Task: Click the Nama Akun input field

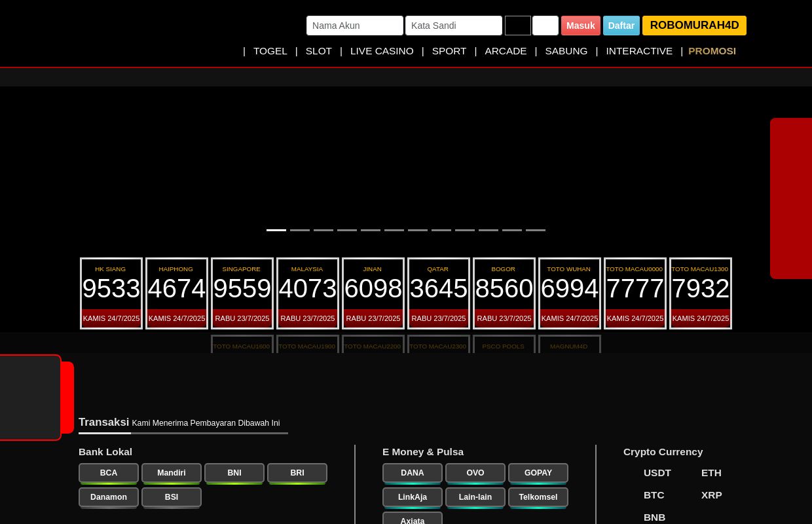Action: 355,26
